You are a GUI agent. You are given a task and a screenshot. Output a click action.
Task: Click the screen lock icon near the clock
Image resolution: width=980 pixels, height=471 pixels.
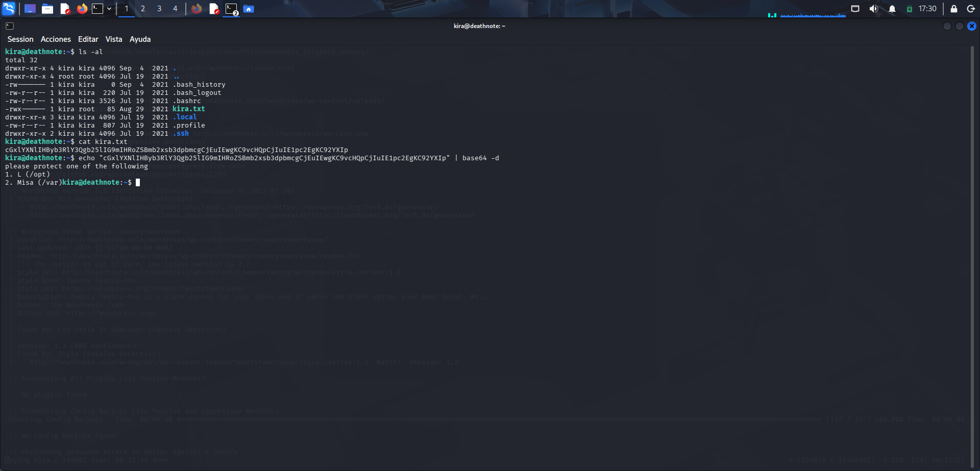coord(952,9)
